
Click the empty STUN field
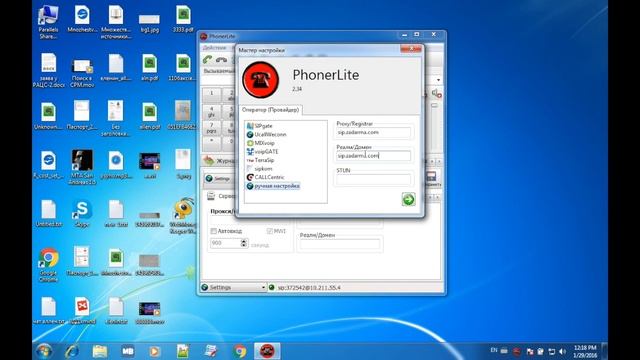coord(373,179)
